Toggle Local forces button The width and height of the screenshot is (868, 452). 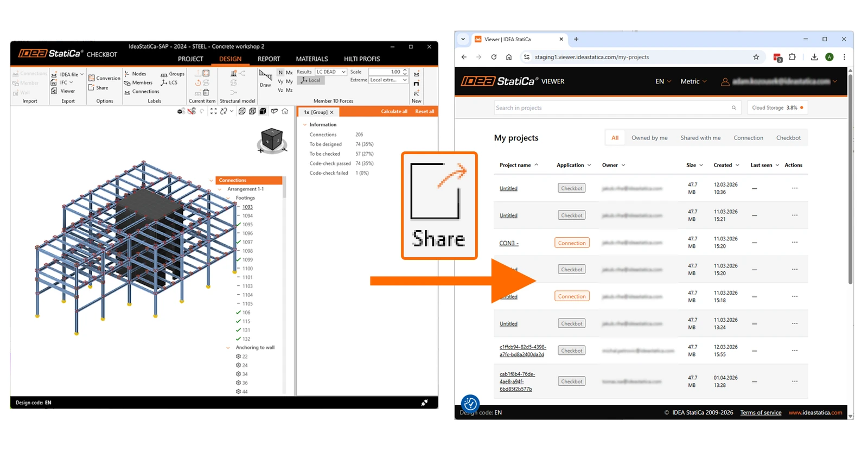(x=311, y=80)
